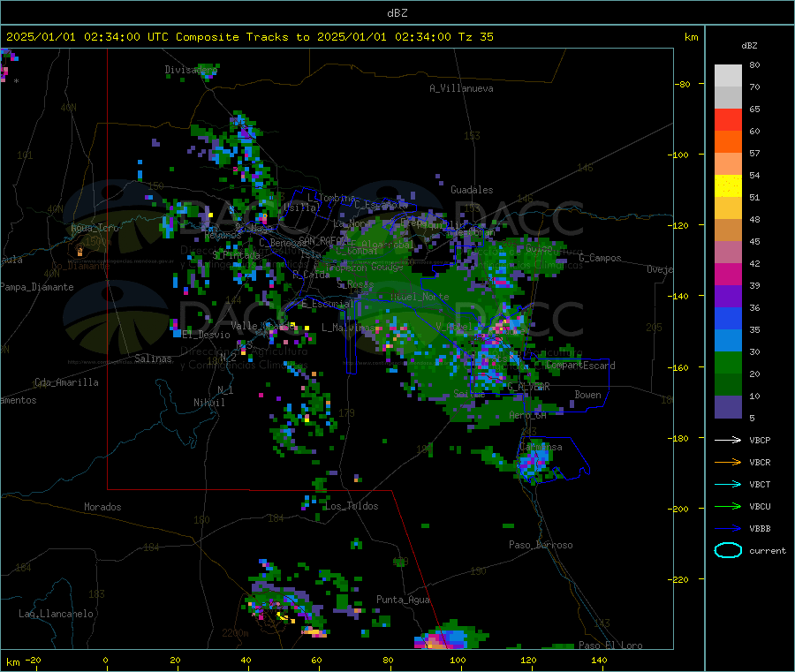Click the 'dBZ' label above color scale
The height and width of the screenshot is (672, 795).
(749, 46)
